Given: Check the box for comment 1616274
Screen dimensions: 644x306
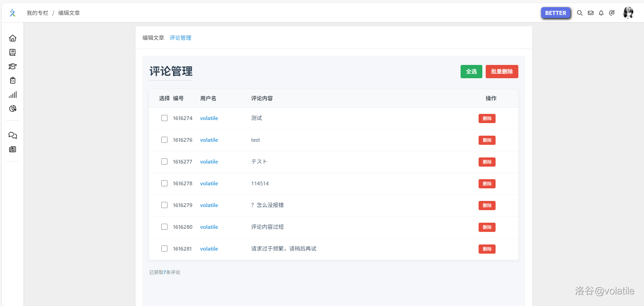Looking at the screenshot, I should 164,118.
